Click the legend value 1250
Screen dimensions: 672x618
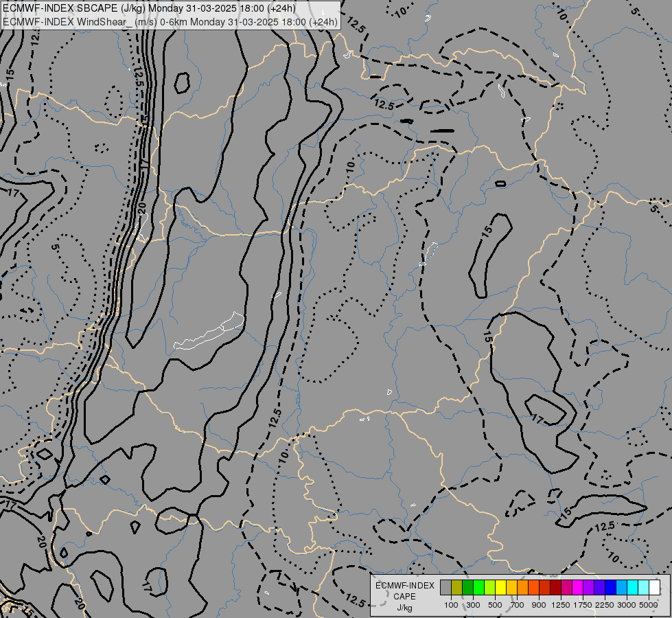(x=561, y=605)
